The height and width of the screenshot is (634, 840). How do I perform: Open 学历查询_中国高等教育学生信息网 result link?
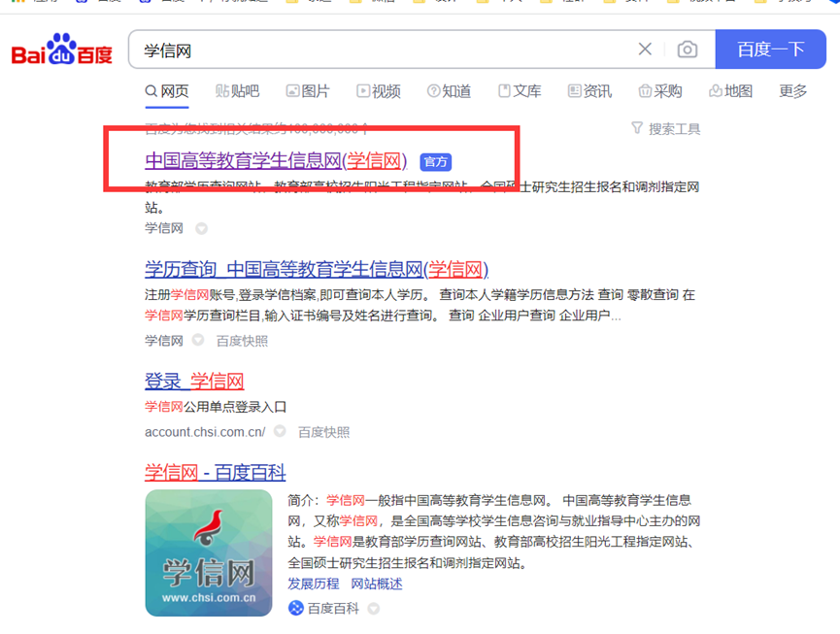[317, 269]
